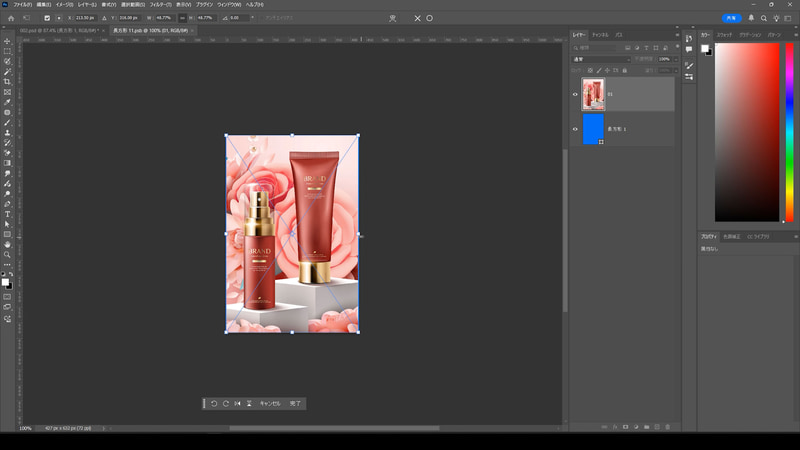Click the 完了 button in task bar
The width and height of the screenshot is (800, 450).
pyautogui.click(x=295, y=404)
